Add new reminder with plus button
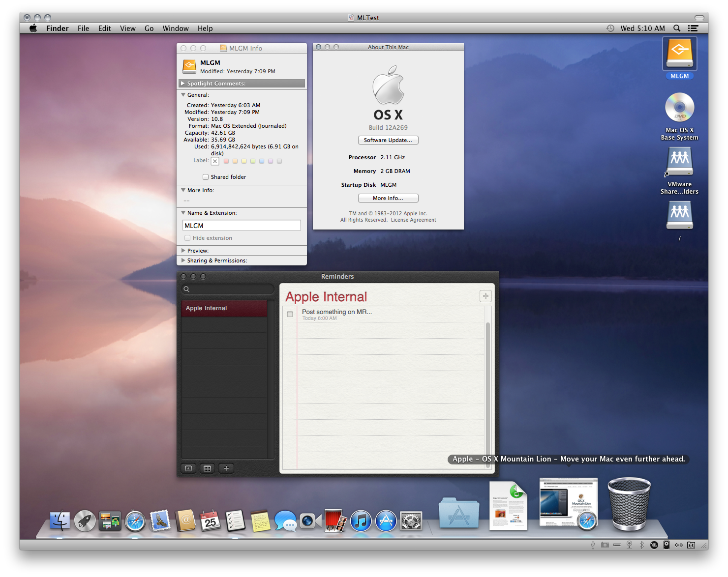Viewport: 728px width, 577px height. 485,296
